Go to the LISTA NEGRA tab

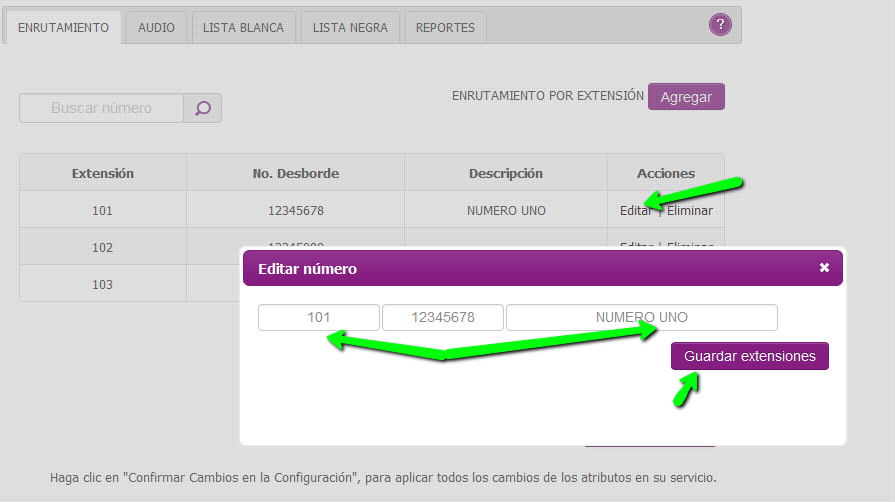click(x=350, y=27)
